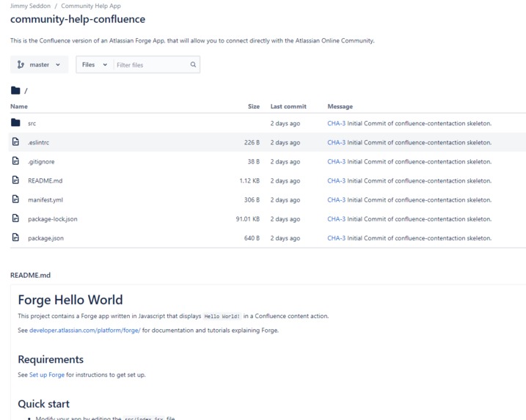Open the manifest.yml file name
This screenshot has width=526, height=420.
[x=45, y=200]
